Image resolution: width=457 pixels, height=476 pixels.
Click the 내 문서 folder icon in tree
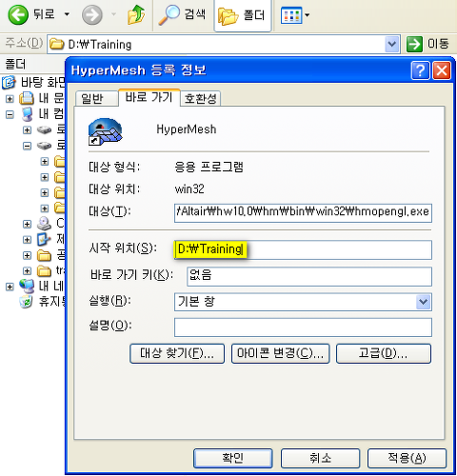point(27,98)
